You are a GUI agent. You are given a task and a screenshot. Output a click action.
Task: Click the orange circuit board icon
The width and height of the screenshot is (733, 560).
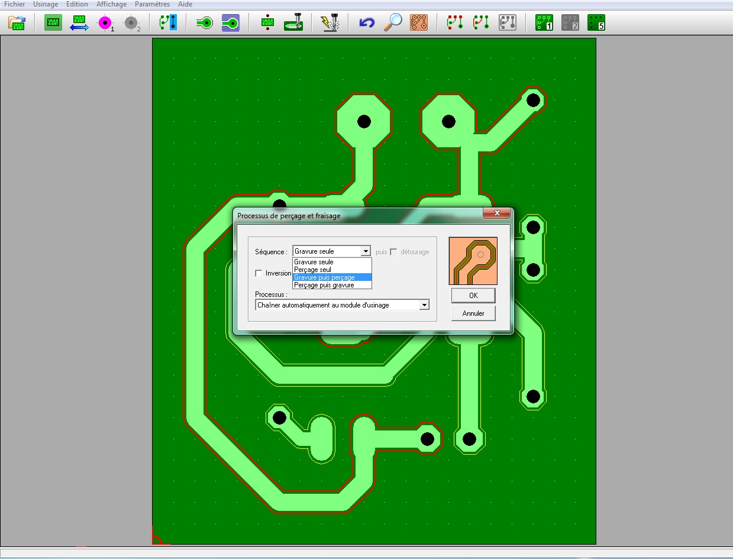point(419,23)
